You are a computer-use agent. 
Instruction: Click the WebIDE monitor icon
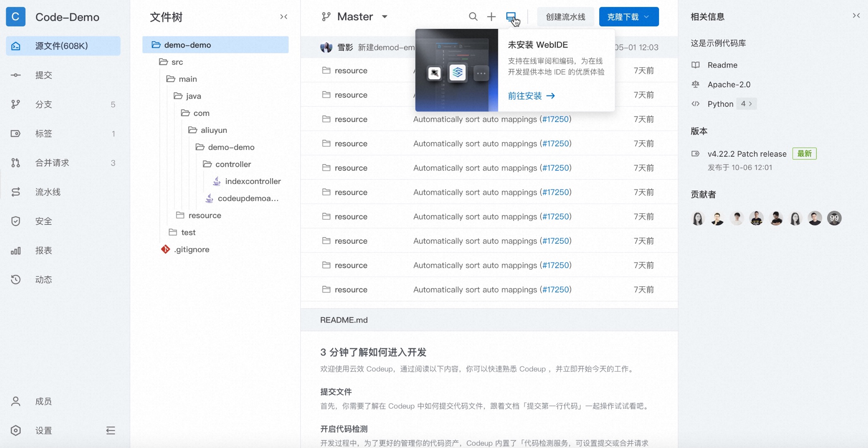[511, 17]
